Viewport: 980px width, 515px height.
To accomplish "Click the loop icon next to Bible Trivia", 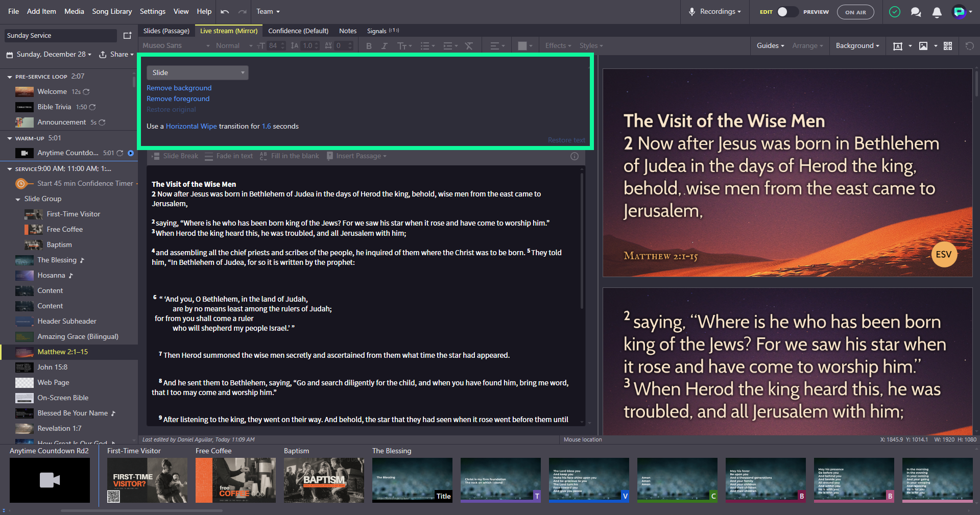I will click(92, 107).
